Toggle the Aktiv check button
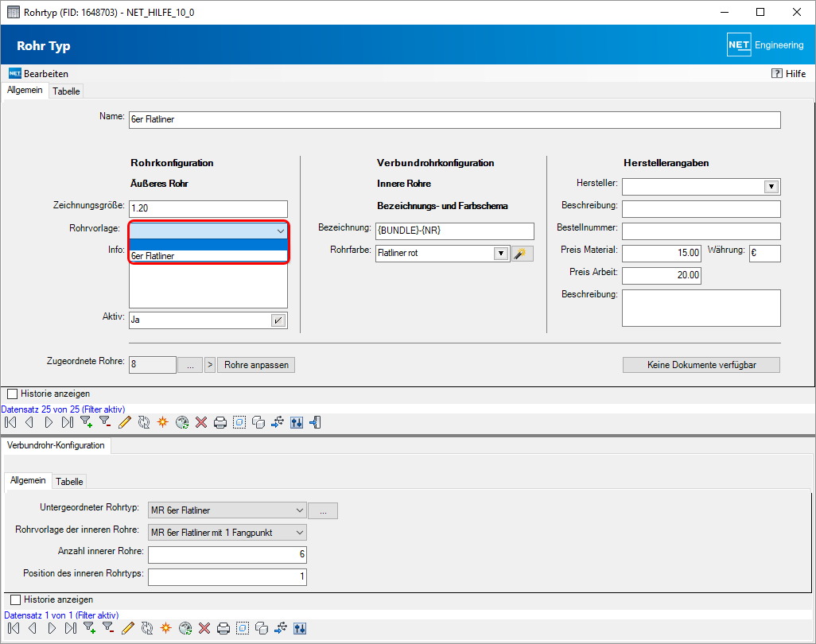The width and height of the screenshot is (816, 644). pyautogui.click(x=278, y=320)
